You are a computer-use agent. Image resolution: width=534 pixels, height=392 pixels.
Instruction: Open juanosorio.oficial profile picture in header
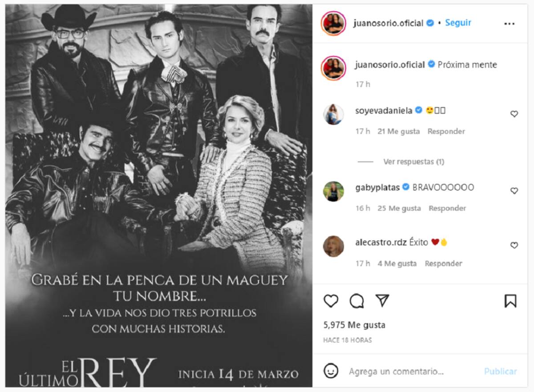pyautogui.click(x=333, y=23)
